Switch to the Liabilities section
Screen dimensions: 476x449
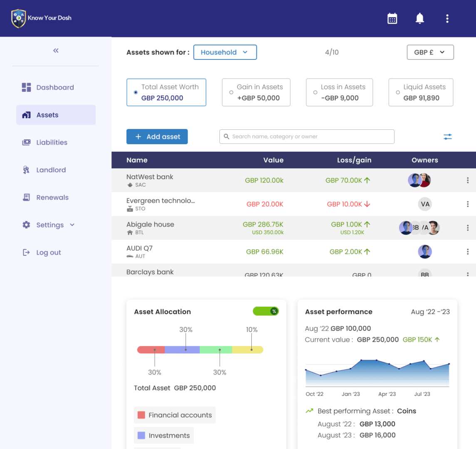[52, 142]
